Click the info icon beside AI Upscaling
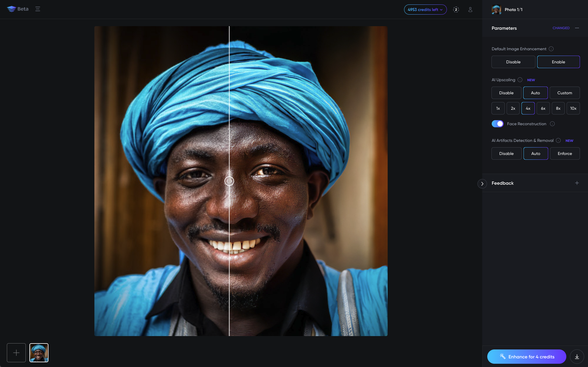 (520, 80)
